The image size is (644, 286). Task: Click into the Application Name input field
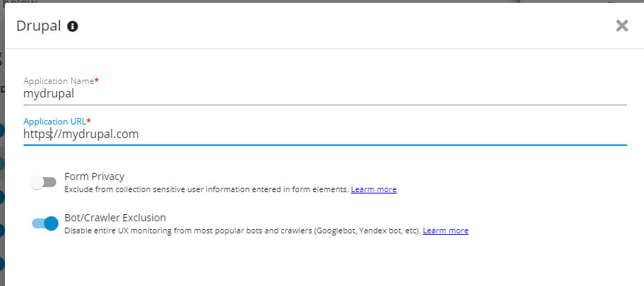[x=324, y=94]
